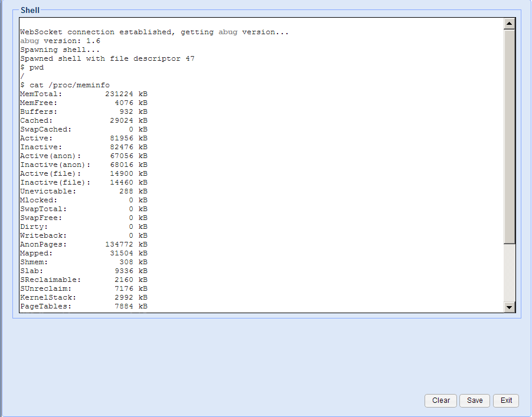Exit the shell session
This screenshot has height=417, width=532.
point(506,400)
